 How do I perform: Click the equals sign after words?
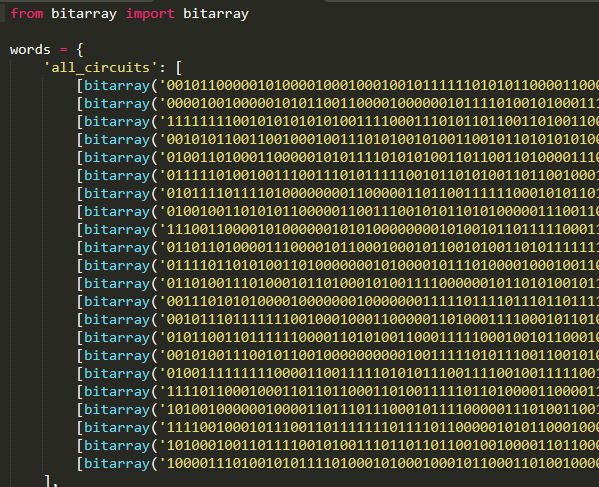63,50
